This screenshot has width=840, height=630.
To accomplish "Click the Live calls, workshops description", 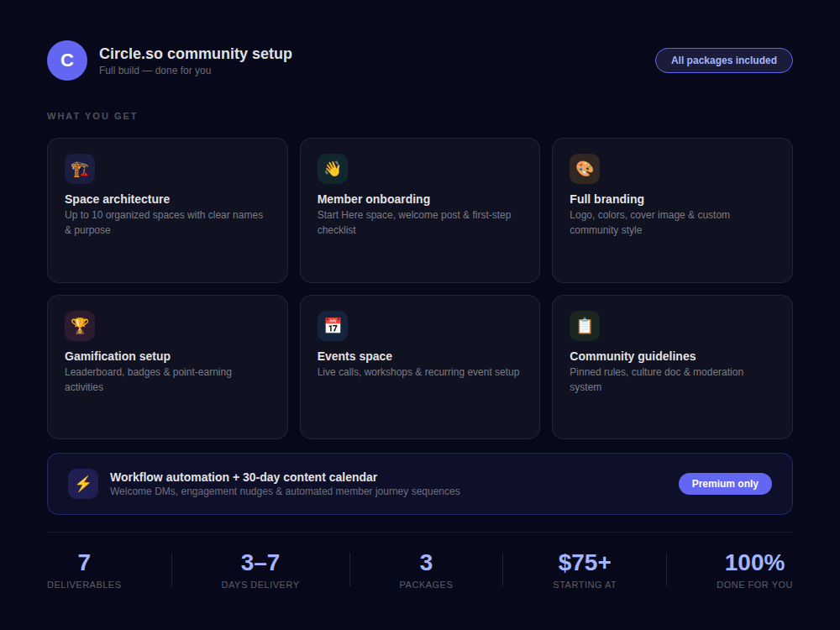I will (418, 372).
